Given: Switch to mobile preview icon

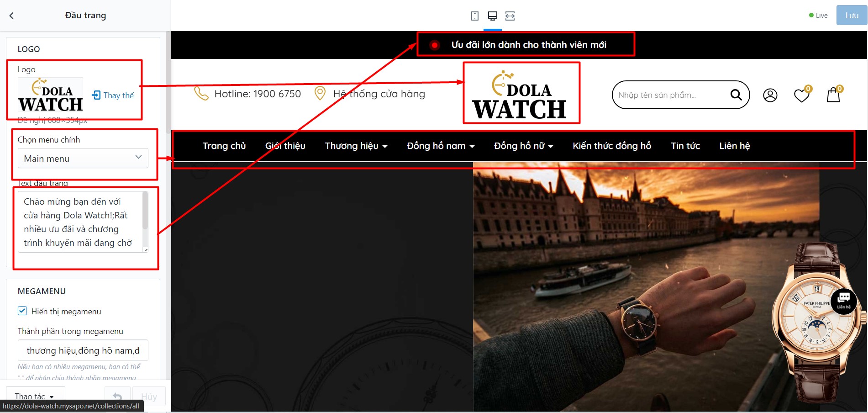Looking at the screenshot, I should pyautogui.click(x=475, y=16).
